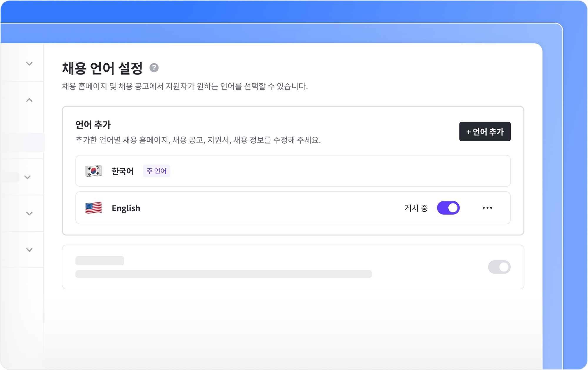
Task: Turn off the English 게시 중 toggle
Action: pyautogui.click(x=448, y=208)
